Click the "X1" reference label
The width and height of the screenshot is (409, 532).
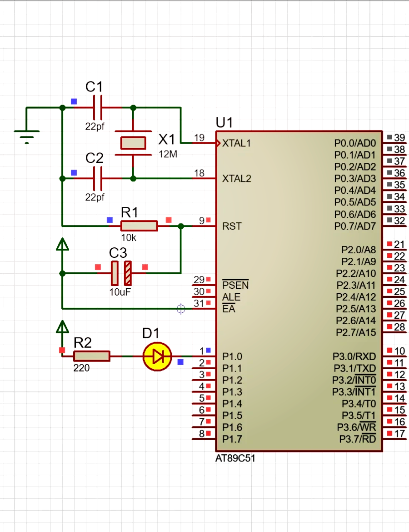[x=166, y=140]
